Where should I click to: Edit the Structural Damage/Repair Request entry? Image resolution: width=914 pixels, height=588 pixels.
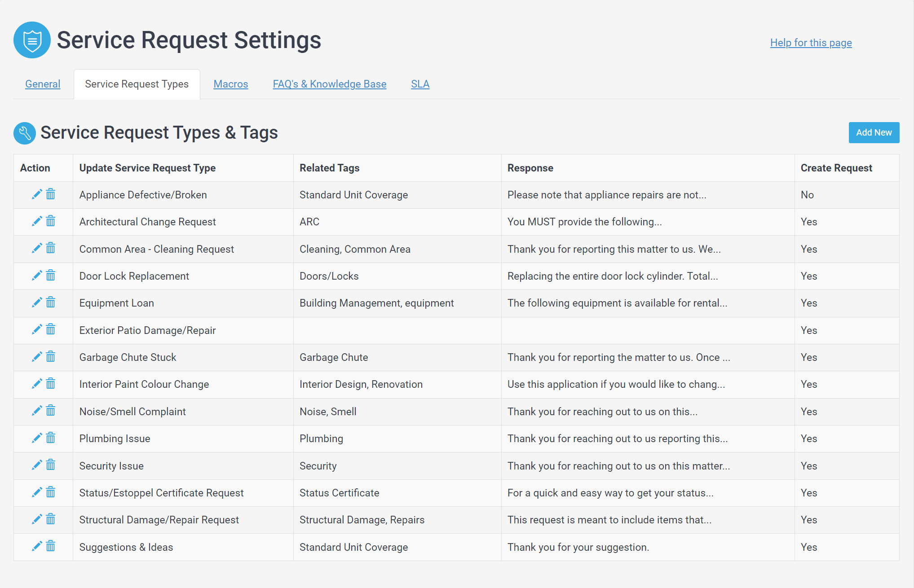[36, 519]
